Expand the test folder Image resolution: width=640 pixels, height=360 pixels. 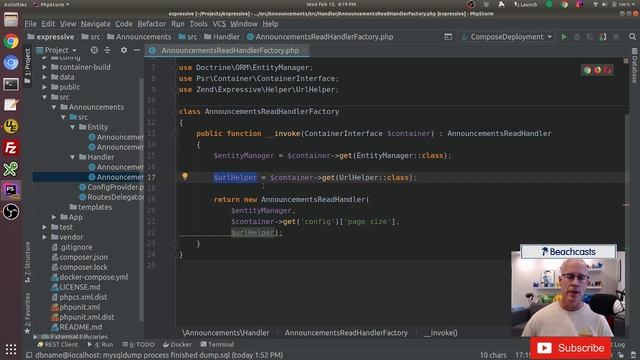point(44,227)
